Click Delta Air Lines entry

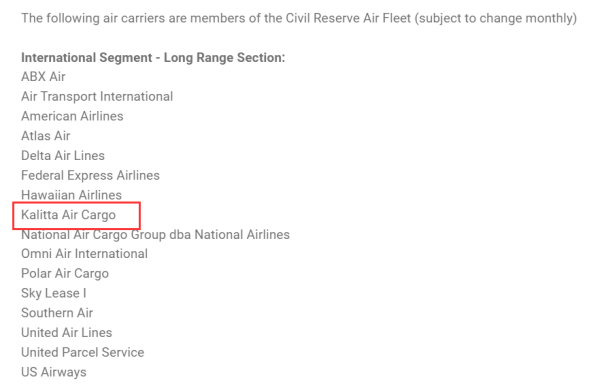(63, 155)
